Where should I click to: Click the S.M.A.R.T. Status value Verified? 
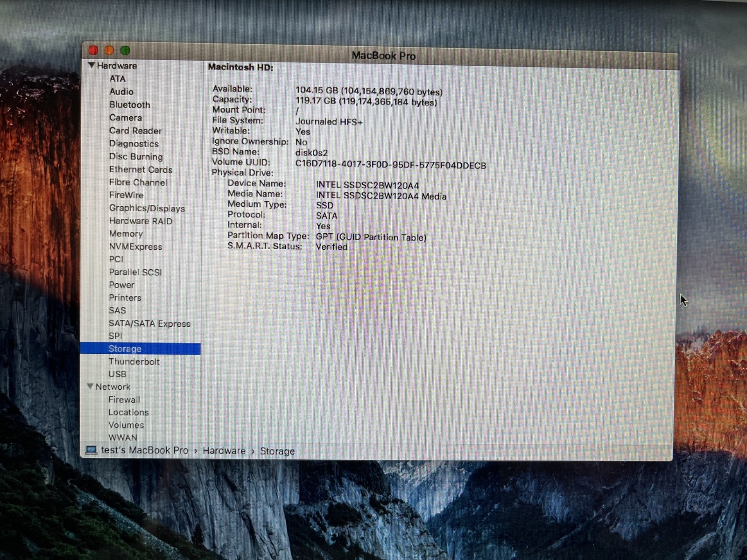pyautogui.click(x=331, y=247)
